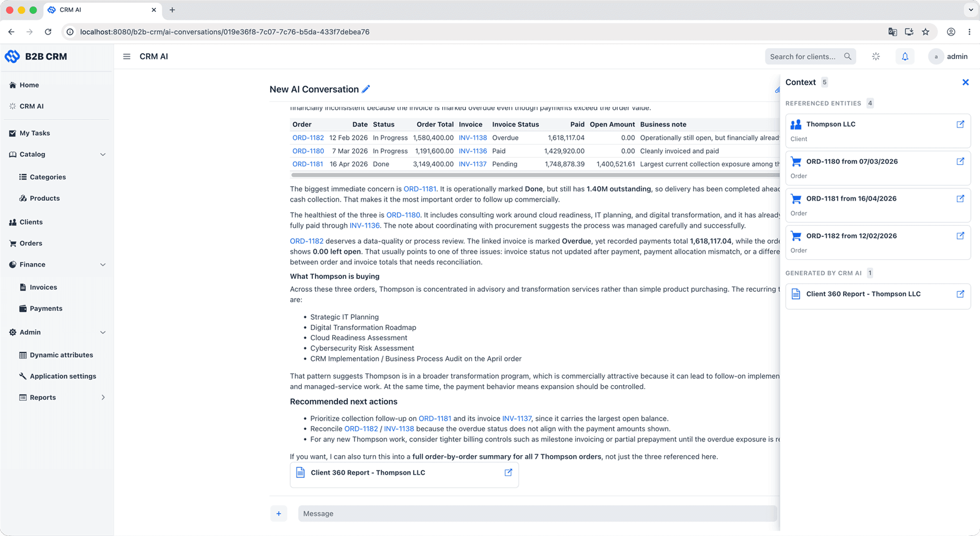This screenshot has width=980, height=536.
Task: Click the search magnifier icon
Action: pos(848,56)
